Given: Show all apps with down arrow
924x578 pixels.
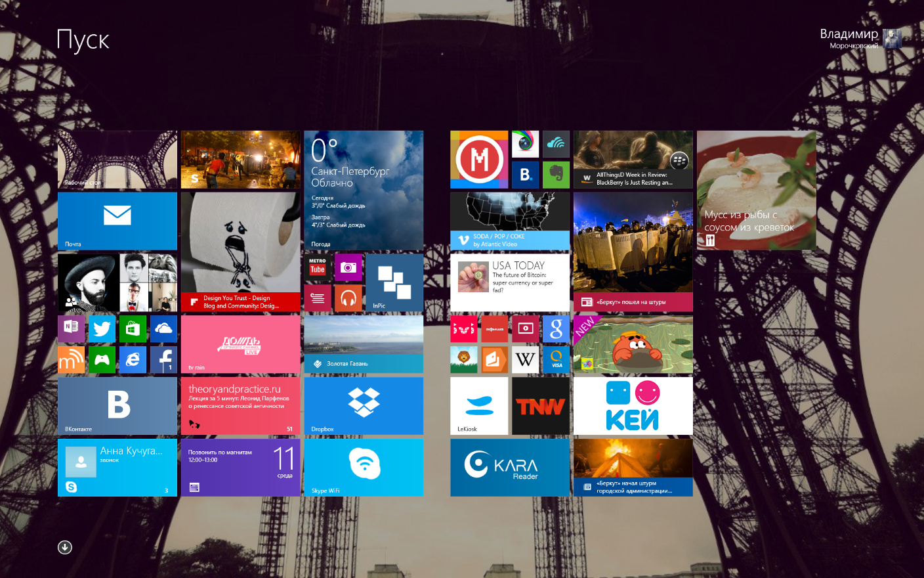Looking at the screenshot, I should [65, 547].
